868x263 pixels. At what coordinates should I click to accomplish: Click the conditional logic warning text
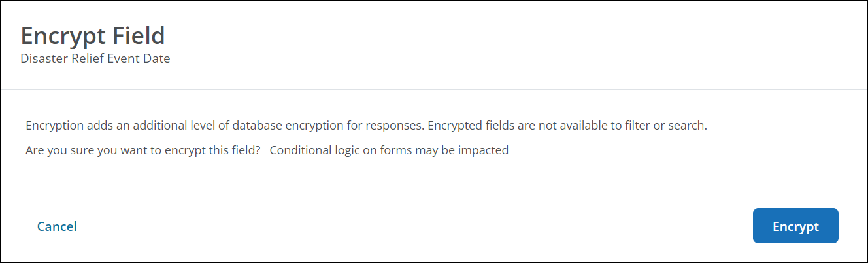[x=389, y=150]
